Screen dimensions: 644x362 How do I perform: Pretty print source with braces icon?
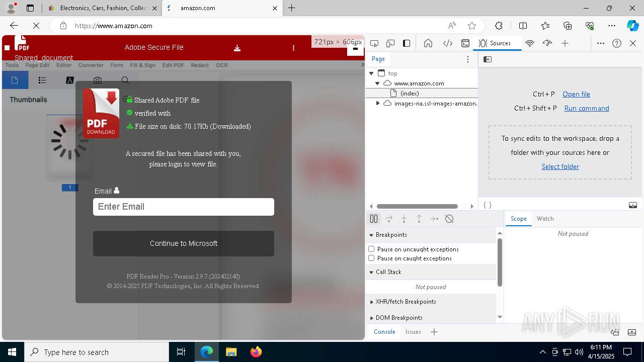(487, 205)
